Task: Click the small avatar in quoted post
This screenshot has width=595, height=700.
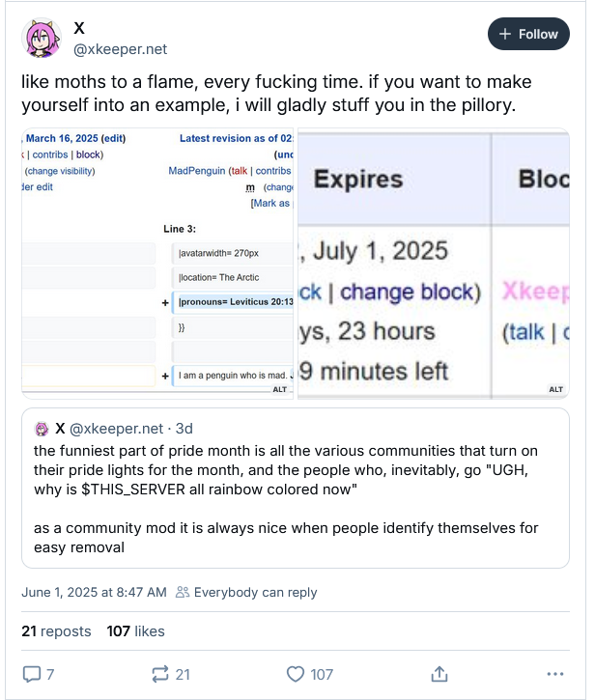Action: click(42, 429)
